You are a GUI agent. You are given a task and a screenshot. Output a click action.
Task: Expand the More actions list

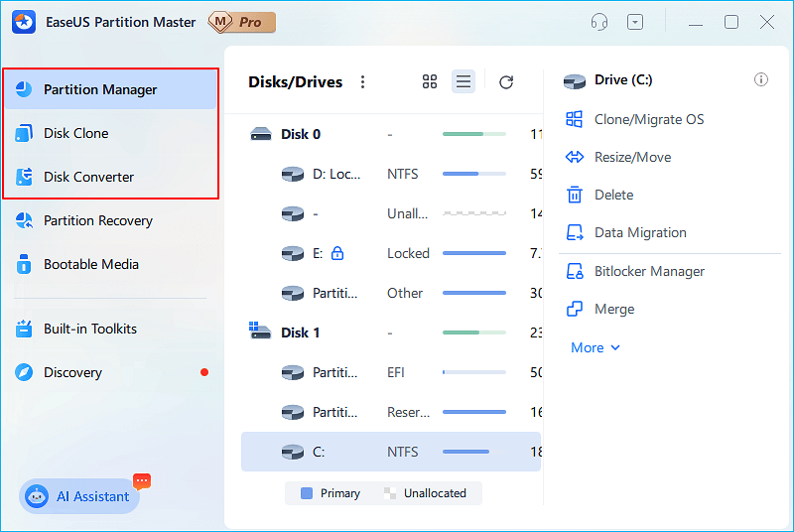[595, 347]
